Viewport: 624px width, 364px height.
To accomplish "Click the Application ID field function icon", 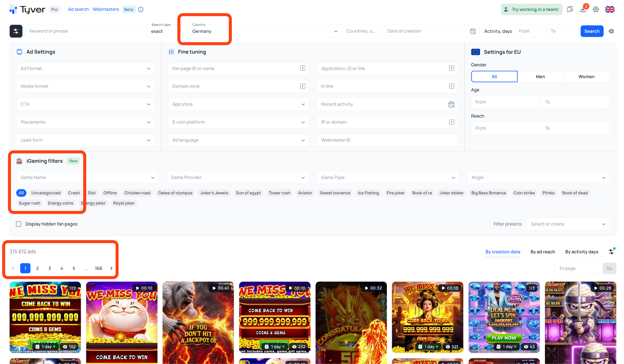I will pyautogui.click(x=452, y=68).
